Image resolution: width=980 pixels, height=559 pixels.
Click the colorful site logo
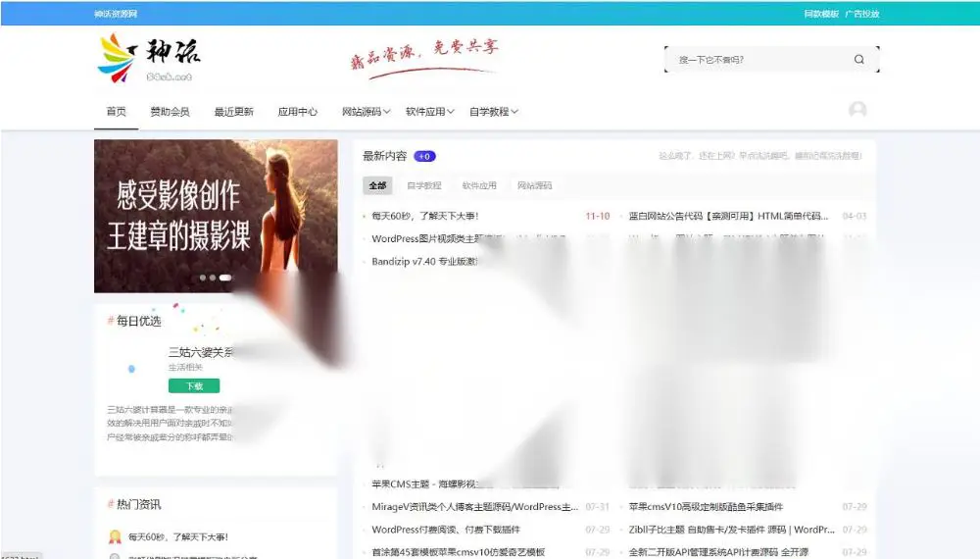point(149,58)
